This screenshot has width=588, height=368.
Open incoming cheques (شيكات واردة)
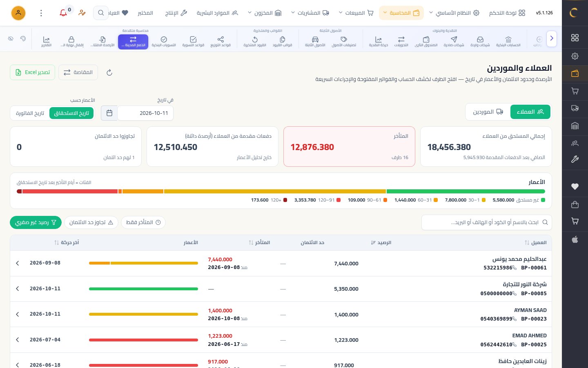pos(480,42)
